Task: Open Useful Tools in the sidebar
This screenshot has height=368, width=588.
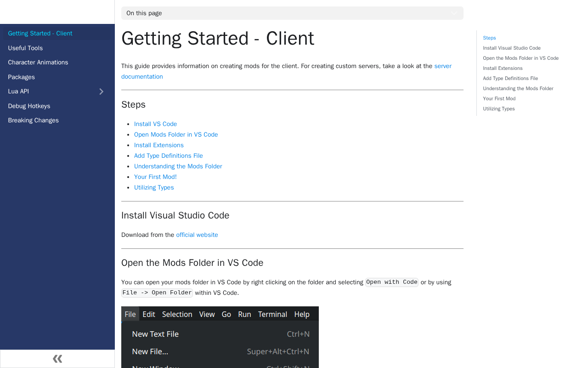Action: 25,48
